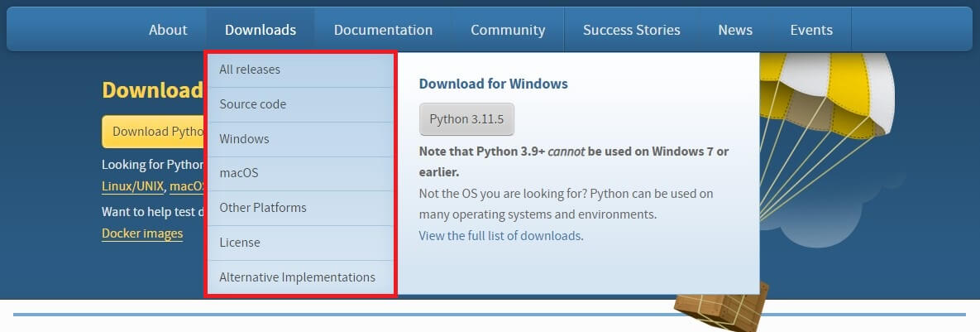
Task: Select Source code in the dropdown
Action: tap(300, 104)
